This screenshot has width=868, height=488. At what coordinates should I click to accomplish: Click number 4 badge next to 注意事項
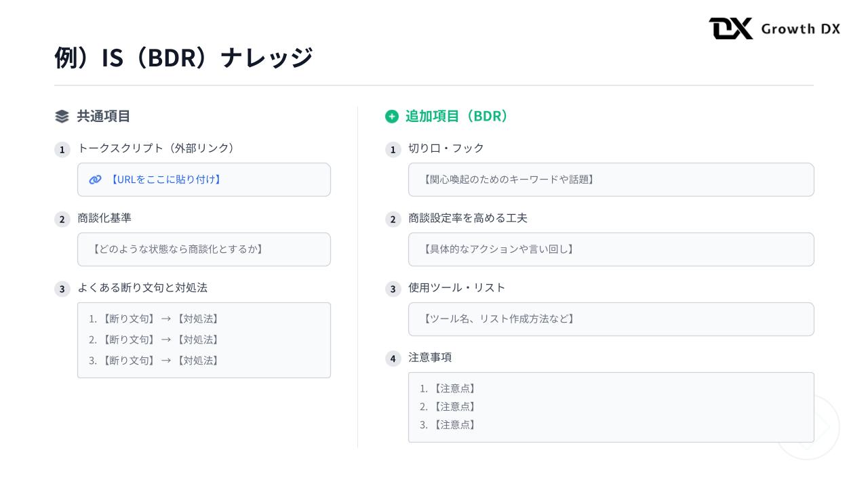coord(393,359)
